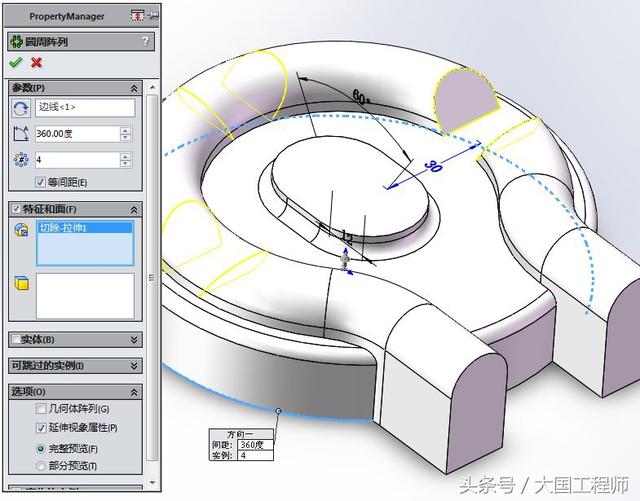Click the 60° angle dimension in viewport

coord(361,98)
